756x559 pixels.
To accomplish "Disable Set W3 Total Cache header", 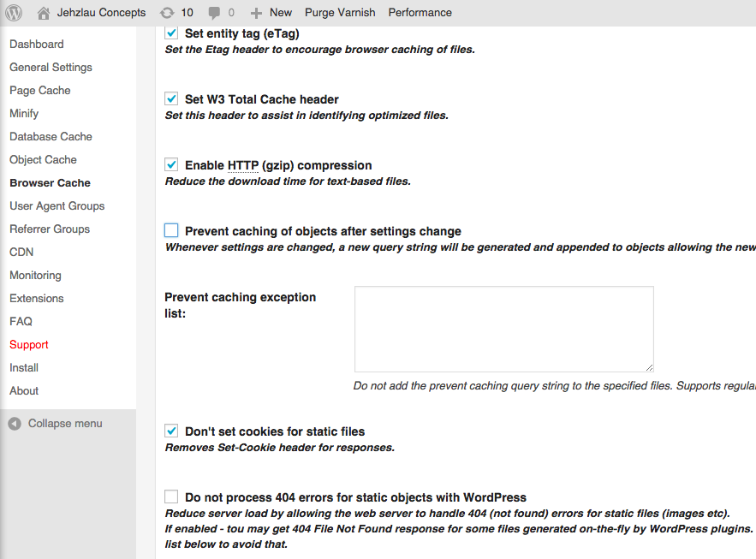I will 171,99.
